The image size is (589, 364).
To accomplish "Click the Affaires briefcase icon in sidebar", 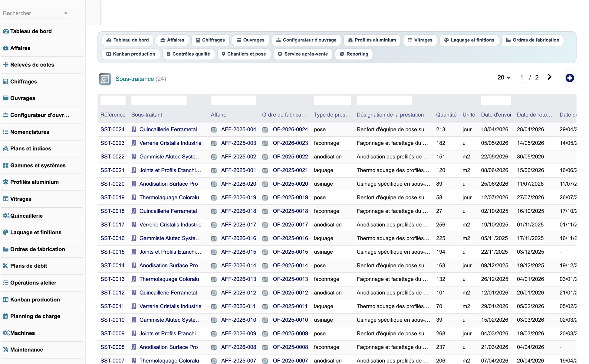I will pos(6,48).
